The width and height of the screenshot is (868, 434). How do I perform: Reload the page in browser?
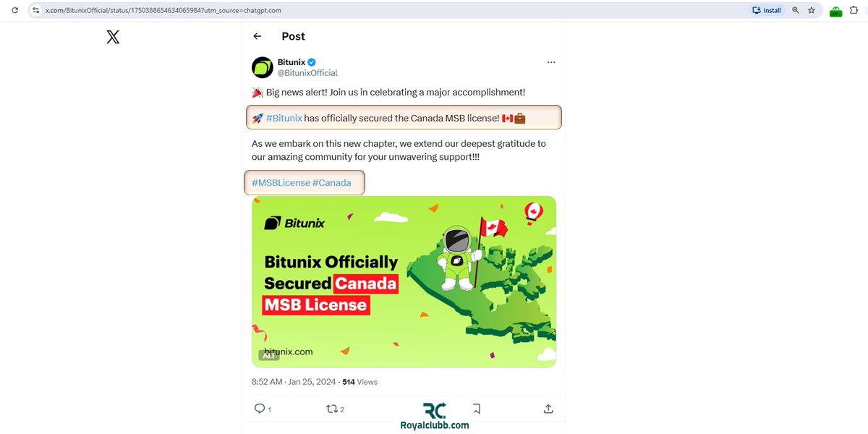click(x=14, y=10)
